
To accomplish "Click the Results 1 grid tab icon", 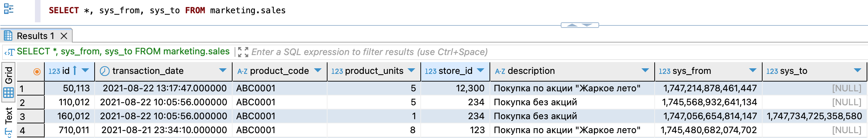I will [8, 36].
